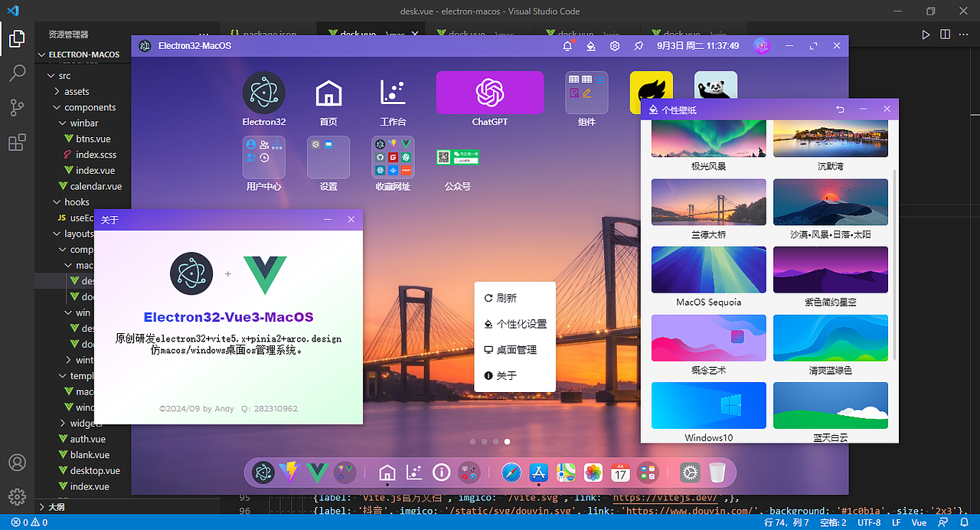Open Maps from the dock
This screenshot has width=980, height=530.
point(566,473)
